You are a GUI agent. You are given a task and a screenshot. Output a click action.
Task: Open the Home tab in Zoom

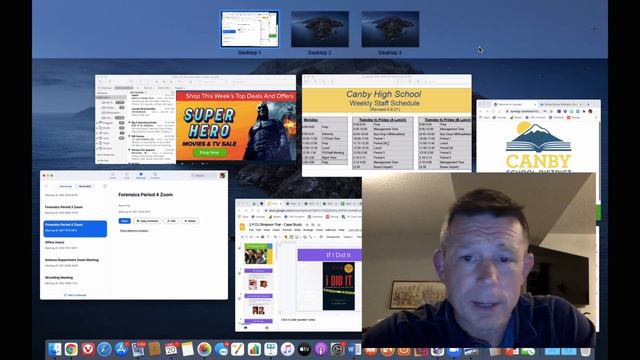pos(113,176)
